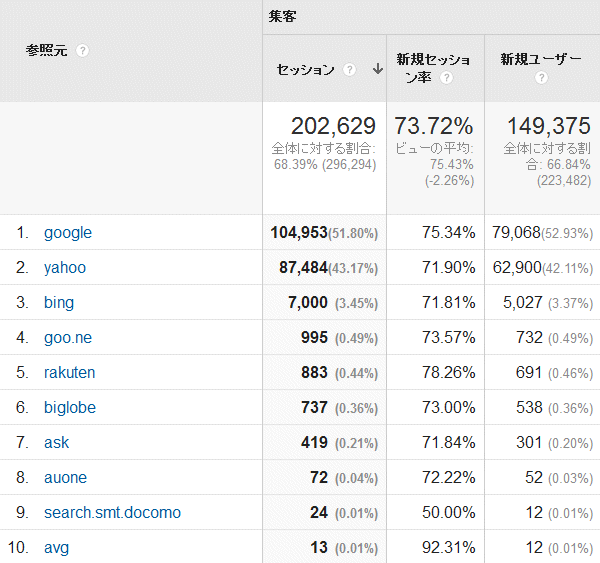The width and height of the screenshot is (600, 563).
Task: Select avg sessions cell 13
Action: pyautogui.click(x=319, y=548)
